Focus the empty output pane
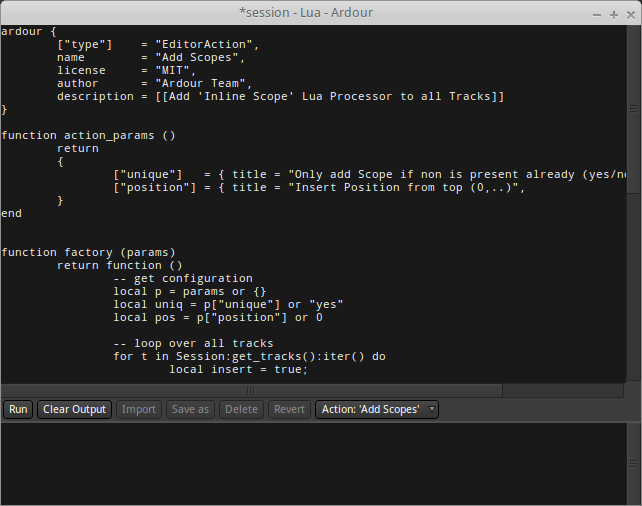Viewport: 642px width, 506px height. (314, 464)
